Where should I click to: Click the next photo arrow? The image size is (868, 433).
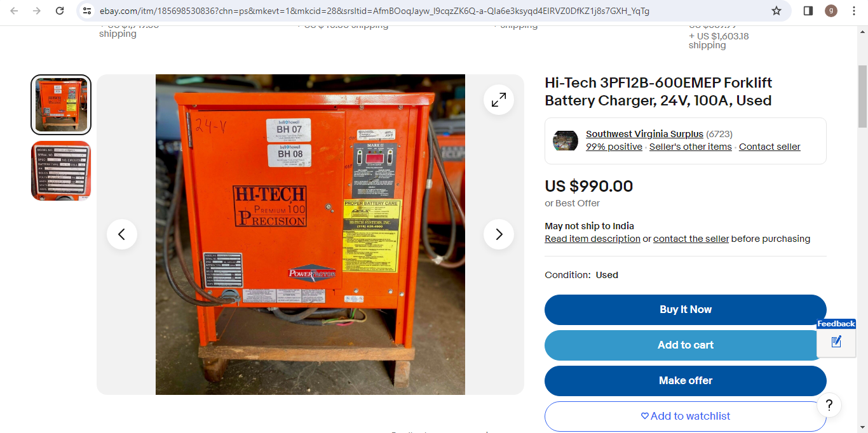498,234
